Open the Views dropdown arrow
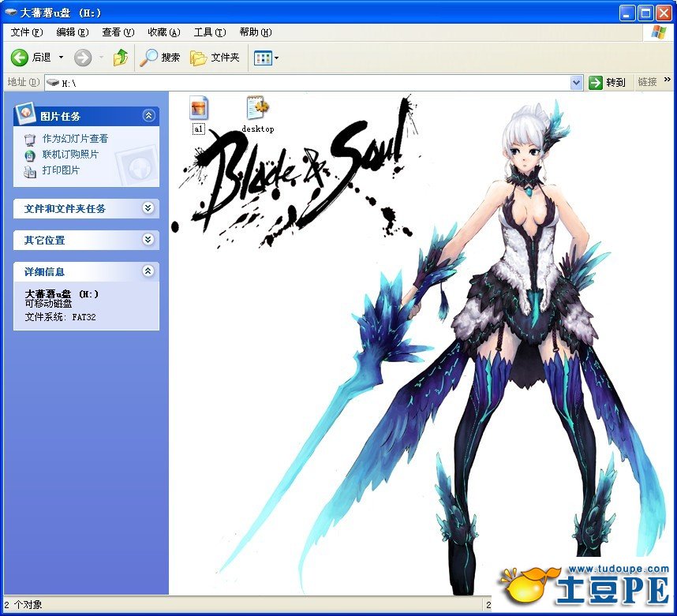This screenshot has width=677, height=616. pyautogui.click(x=276, y=58)
